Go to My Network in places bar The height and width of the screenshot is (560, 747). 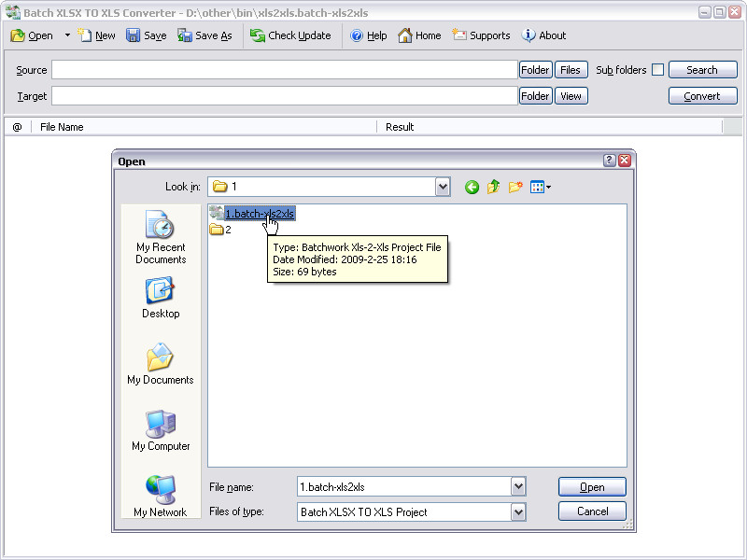[x=161, y=497]
